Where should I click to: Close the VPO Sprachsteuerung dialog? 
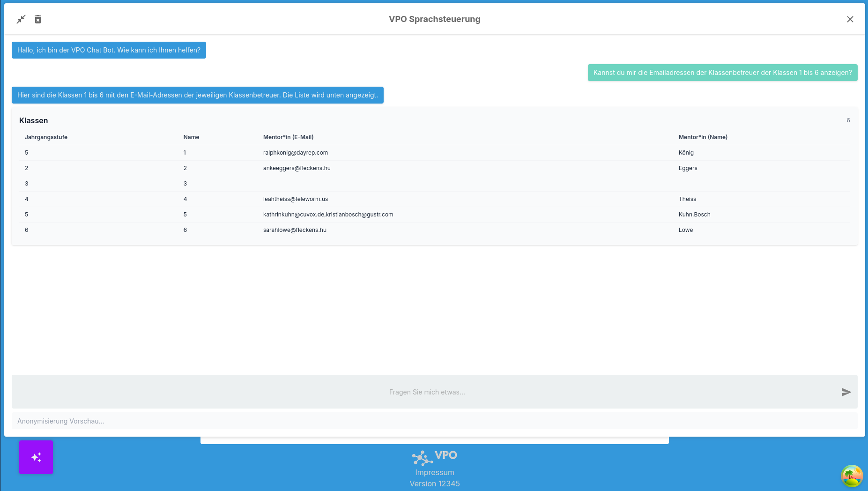pyautogui.click(x=850, y=19)
